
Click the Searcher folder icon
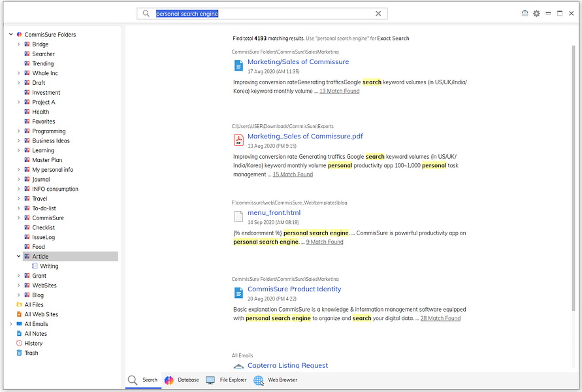pos(27,54)
